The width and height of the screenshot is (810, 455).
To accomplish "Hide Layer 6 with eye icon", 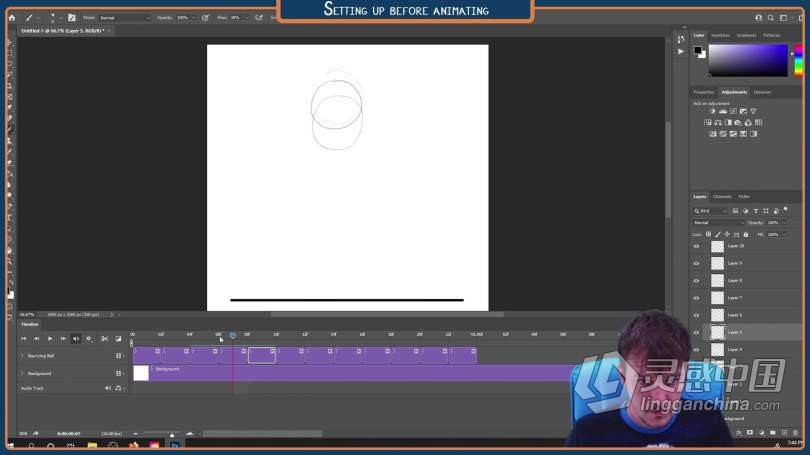I will 696,316.
